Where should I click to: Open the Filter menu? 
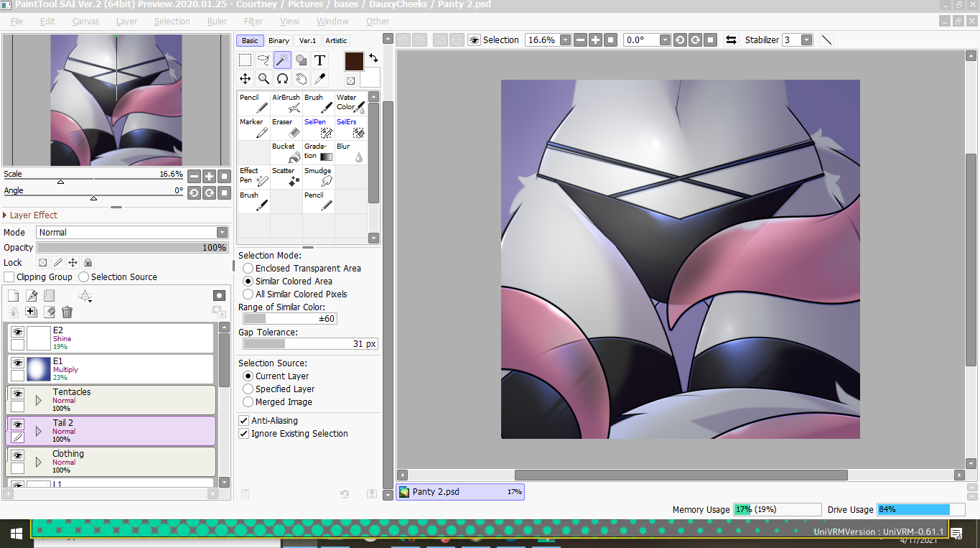pyautogui.click(x=253, y=22)
